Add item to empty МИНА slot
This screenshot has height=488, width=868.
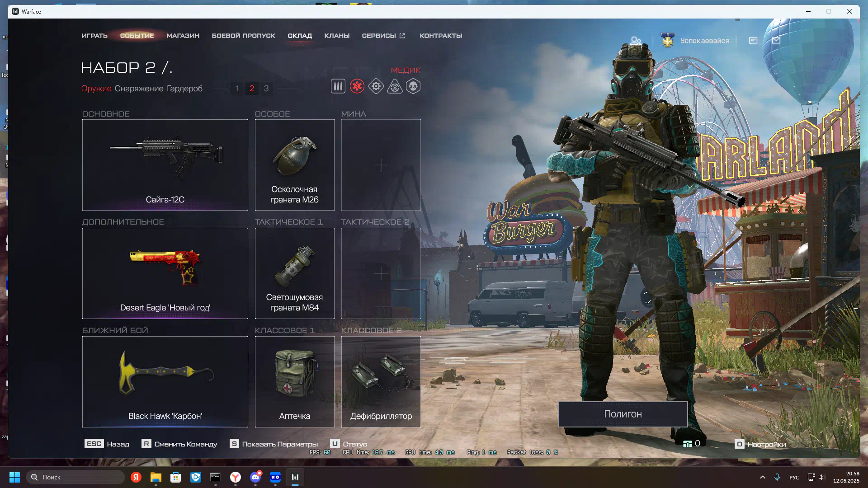pyautogui.click(x=381, y=165)
